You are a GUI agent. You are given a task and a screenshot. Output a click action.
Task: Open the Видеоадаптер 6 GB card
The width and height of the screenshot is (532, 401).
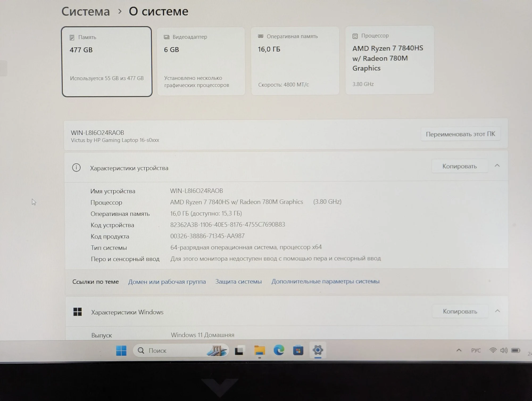point(201,61)
